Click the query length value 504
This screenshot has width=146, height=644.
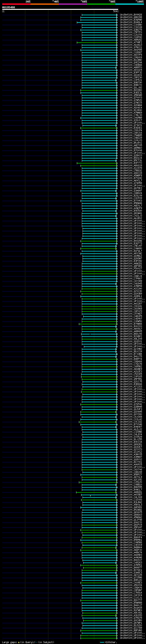(115, 11)
